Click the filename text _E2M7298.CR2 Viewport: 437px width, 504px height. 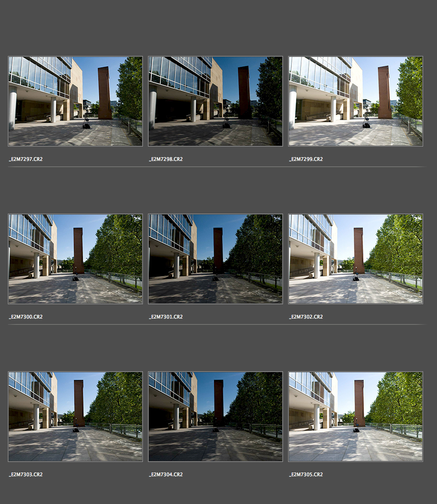coord(166,159)
